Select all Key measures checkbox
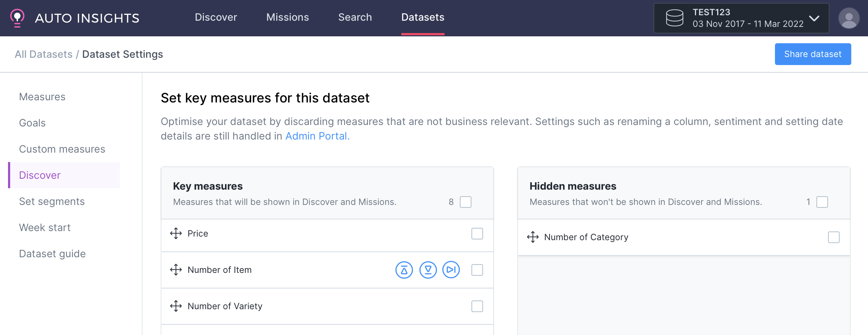 [x=466, y=202]
